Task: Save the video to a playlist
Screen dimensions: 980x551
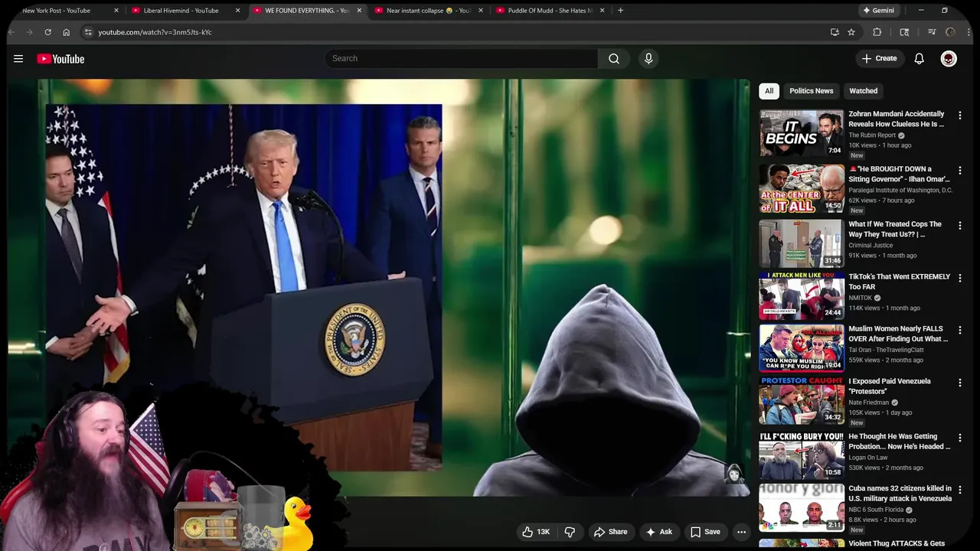Action: pyautogui.click(x=705, y=532)
